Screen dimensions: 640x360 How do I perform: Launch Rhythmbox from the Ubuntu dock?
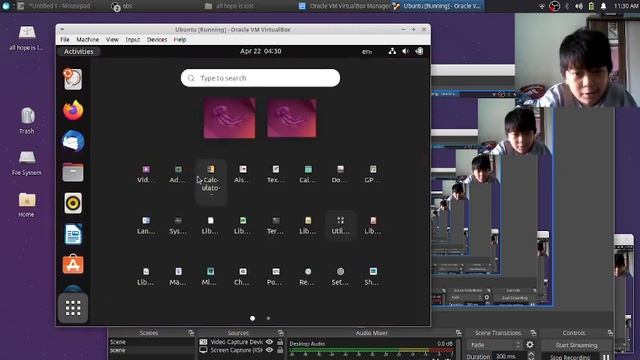[x=73, y=203]
